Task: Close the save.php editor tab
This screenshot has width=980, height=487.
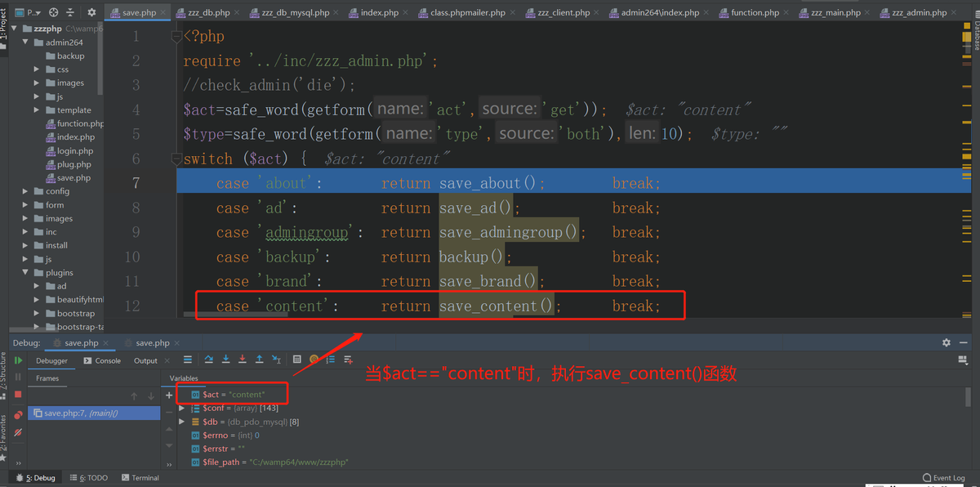Action: pyautogui.click(x=164, y=13)
